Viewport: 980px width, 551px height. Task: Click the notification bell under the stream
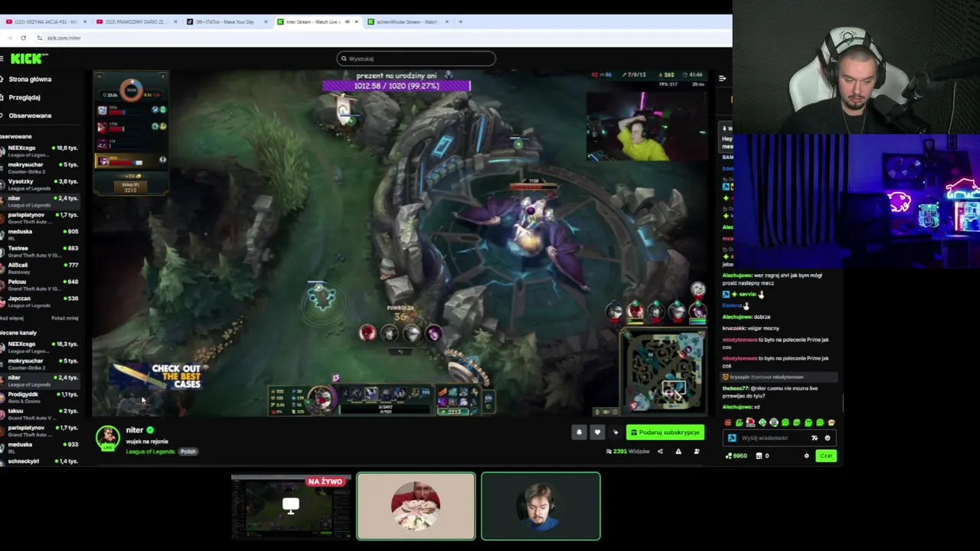pyautogui.click(x=579, y=432)
